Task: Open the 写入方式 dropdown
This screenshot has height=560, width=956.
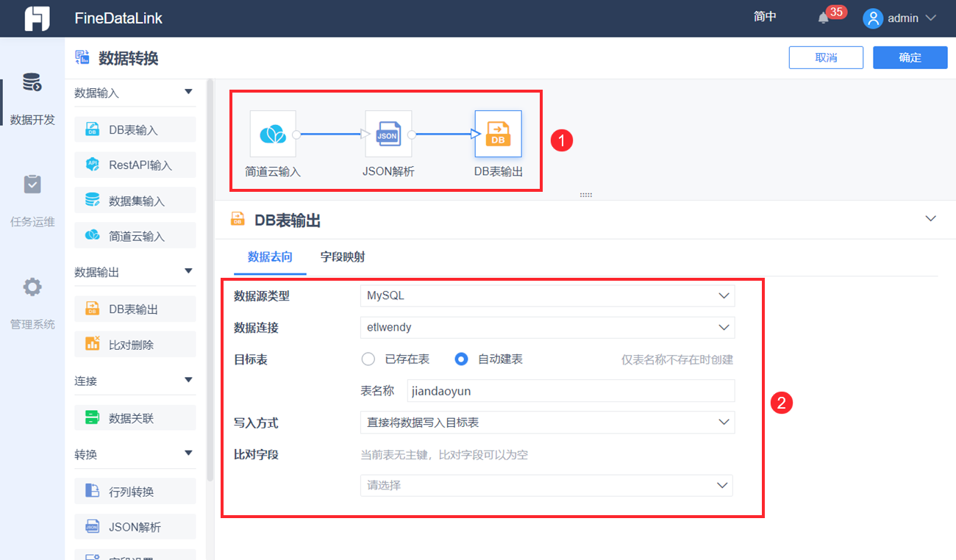Action: tap(547, 422)
